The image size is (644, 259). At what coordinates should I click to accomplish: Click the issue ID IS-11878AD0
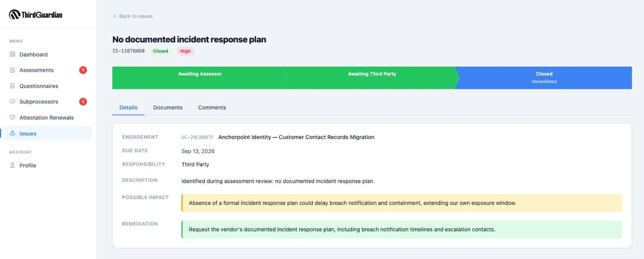pyautogui.click(x=128, y=51)
